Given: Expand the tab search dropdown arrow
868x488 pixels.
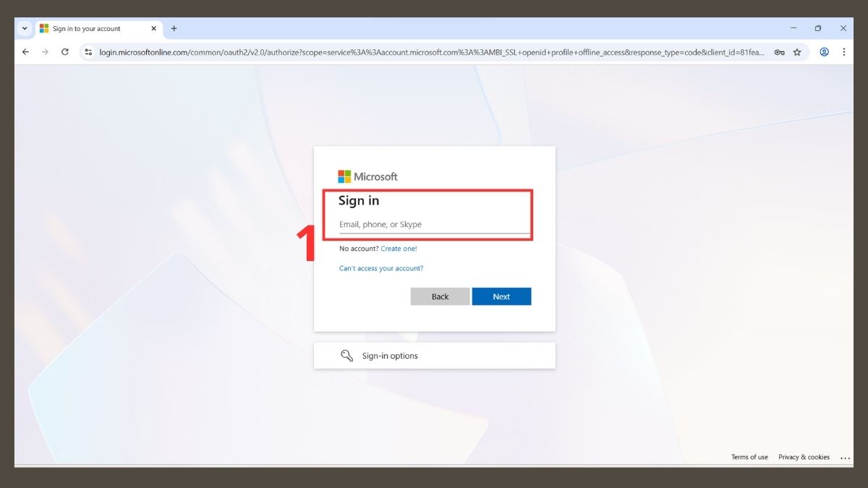Looking at the screenshot, I should (x=25, y=29).
